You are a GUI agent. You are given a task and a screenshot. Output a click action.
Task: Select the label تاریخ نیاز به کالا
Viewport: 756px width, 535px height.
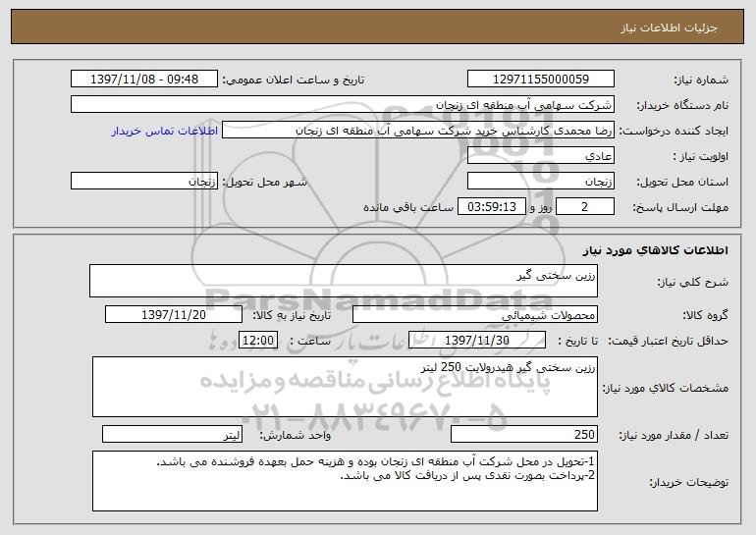(292, 316)
